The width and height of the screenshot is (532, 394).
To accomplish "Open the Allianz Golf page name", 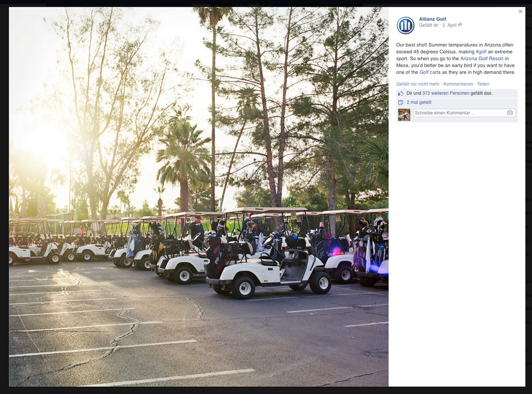I will pos(432,19).
